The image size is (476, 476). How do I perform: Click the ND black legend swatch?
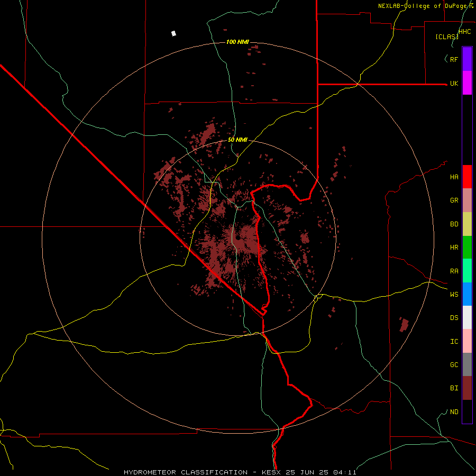[467, 411]
